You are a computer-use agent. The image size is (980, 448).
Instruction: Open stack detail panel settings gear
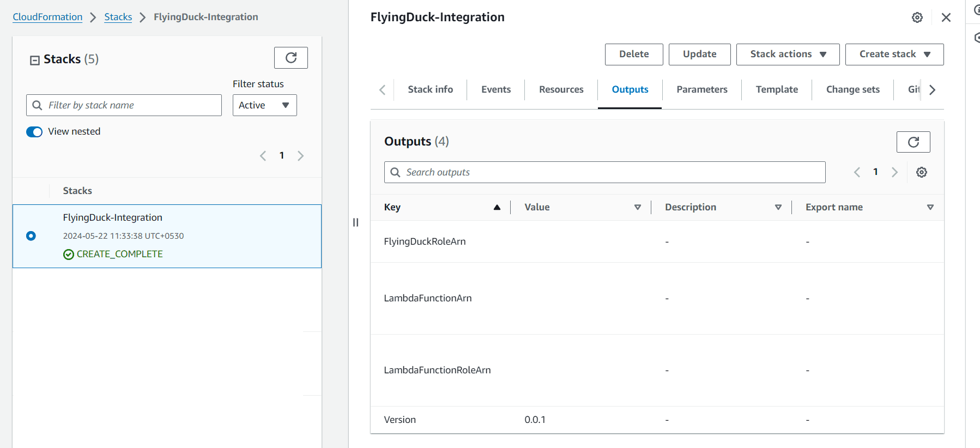pyautogui.click(x=917, y=17)
